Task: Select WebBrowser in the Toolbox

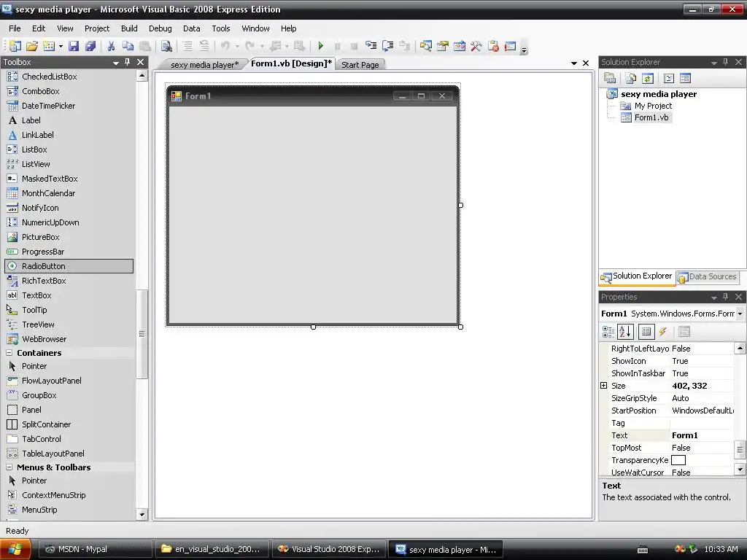Action: (69, 339)
